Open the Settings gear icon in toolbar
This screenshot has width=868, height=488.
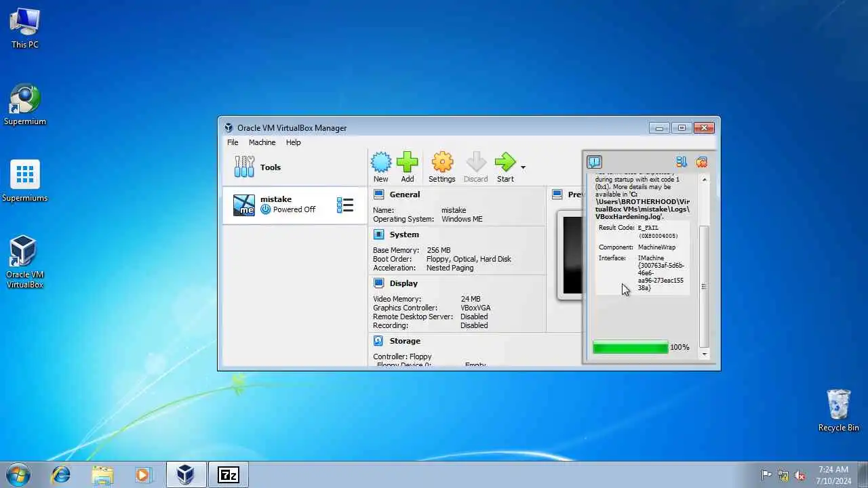click(442, 167)
